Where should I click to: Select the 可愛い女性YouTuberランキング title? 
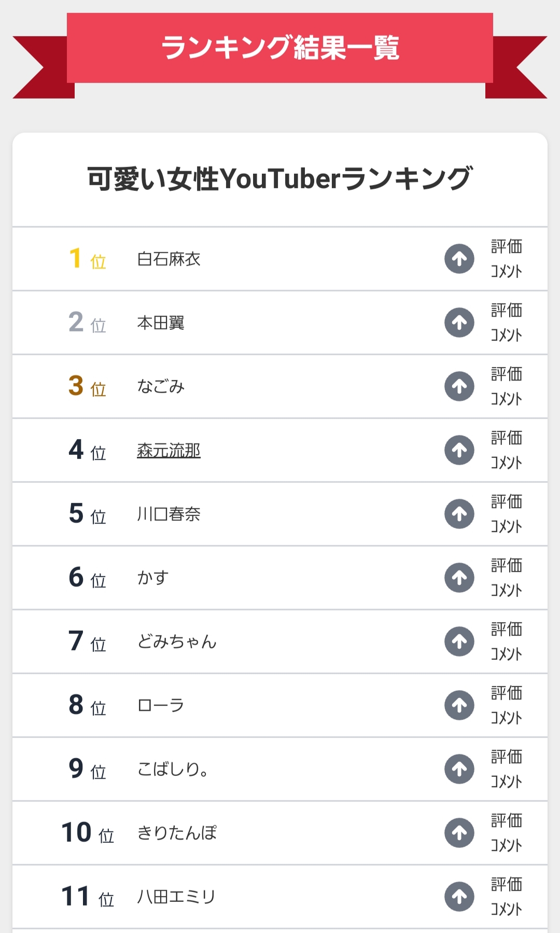pyautogui.click(x=280, y=179)
